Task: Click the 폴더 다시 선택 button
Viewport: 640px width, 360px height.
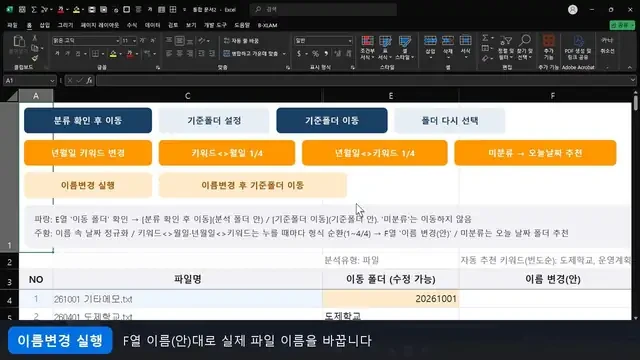Action: pos(449,120)
